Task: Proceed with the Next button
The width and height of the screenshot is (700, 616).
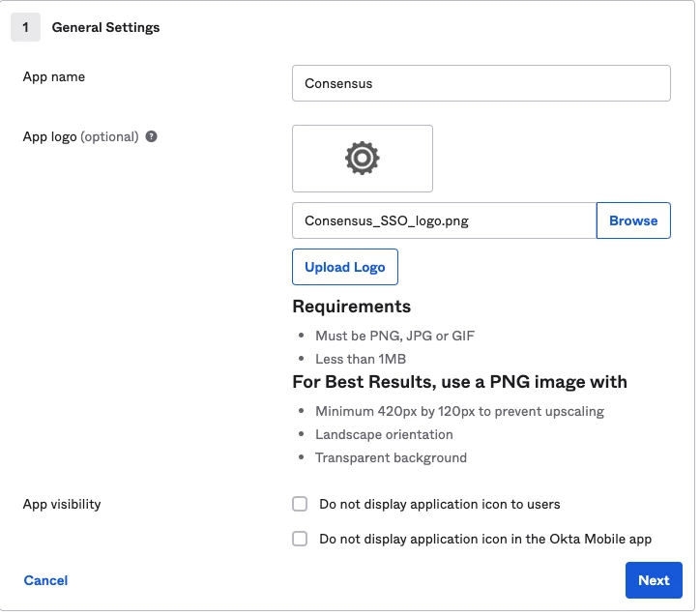Action: coord(654,580)
